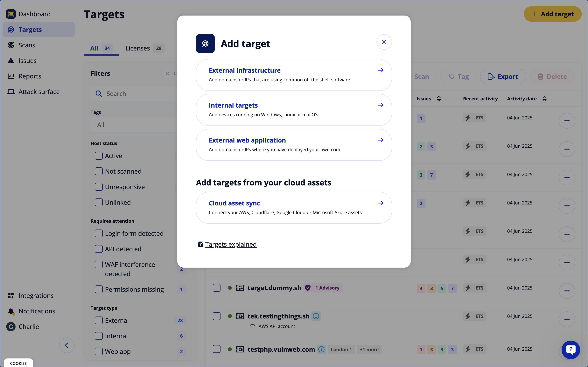Image resolution: width=588 pixels, height=367 pixels.
Task: Enable the Login form detected filter
Action: click(x=99, y=233)
